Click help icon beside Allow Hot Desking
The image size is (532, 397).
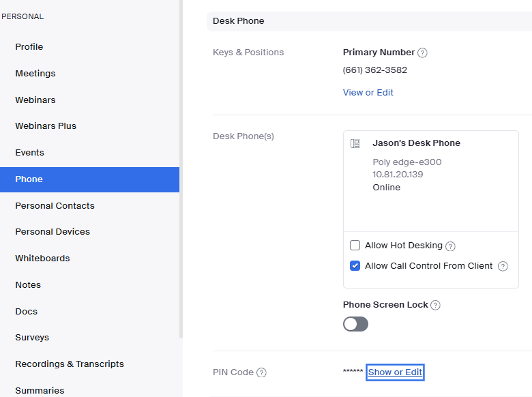click(x=450, y=246)
